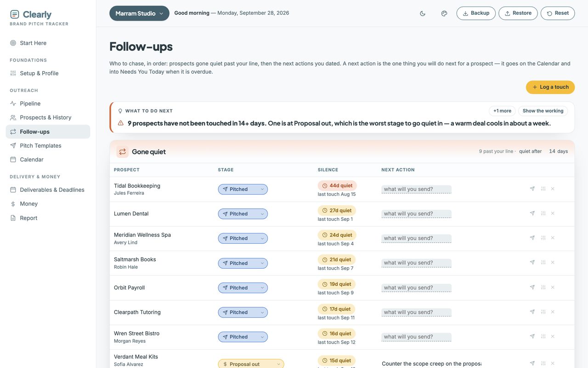The width and height of the screenshot is (588, 368).
Task: Click the Reset button
Action: click(558, 13)
